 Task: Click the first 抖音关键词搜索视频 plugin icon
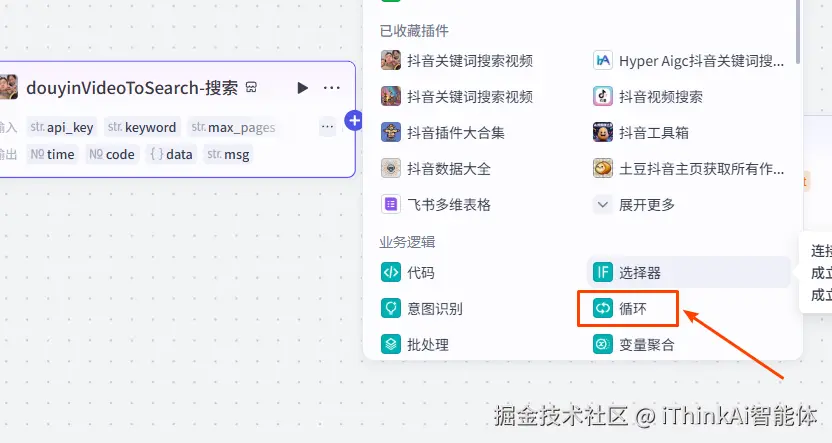391,60
